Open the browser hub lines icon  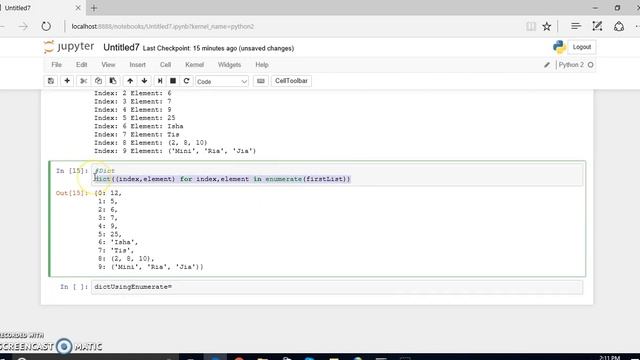point(576,27)
